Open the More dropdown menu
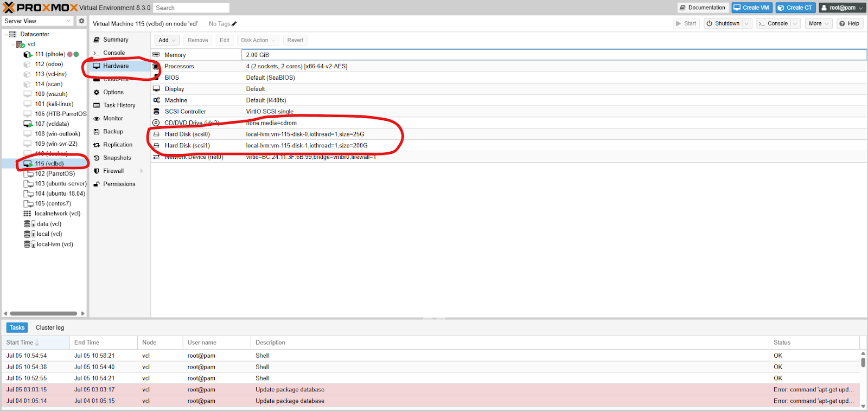This screenshot has width=868, height=412. (818, 23)
